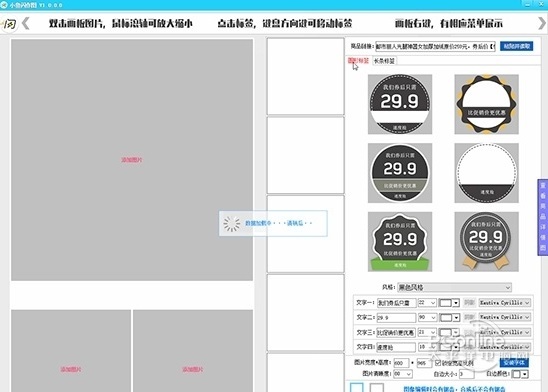Image resolution: width=548 pixels, height=392 pixels.
Task: Click the image height input field
Action: tap(424, 363)
